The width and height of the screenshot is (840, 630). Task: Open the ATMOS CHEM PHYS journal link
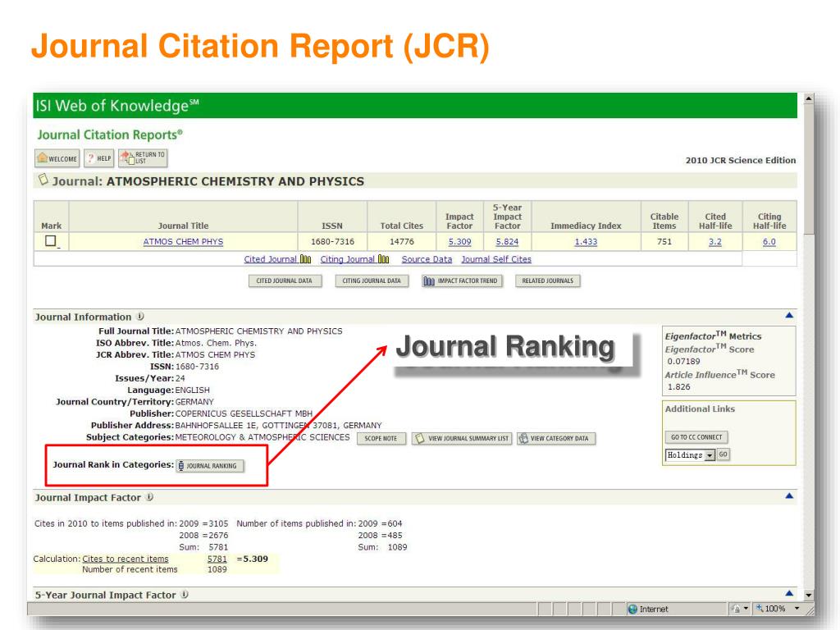coord(183,242)
